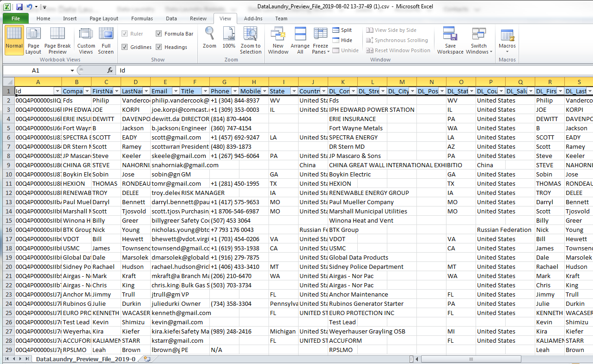Open the Switch Windows dropdown
Viewport: 593px width, 364px height.
479,40
